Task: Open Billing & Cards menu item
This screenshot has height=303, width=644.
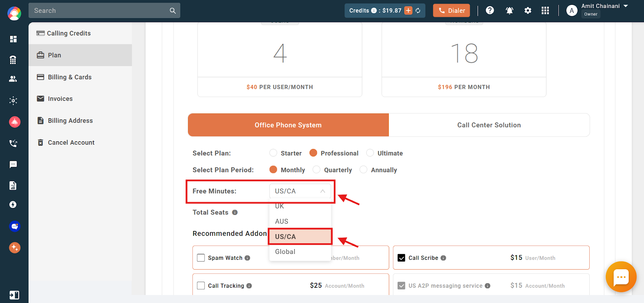Action: 80,77
